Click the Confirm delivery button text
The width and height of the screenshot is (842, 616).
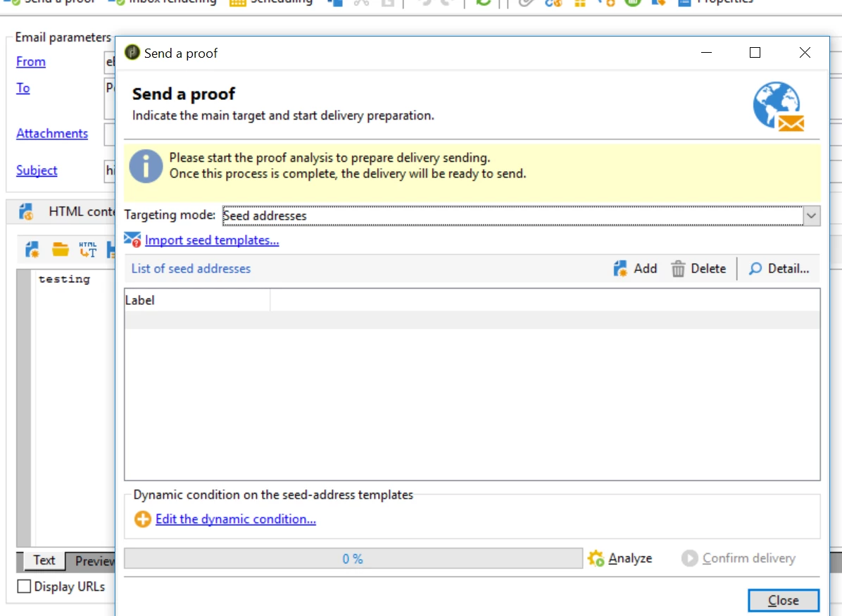[x=748, y=558]
